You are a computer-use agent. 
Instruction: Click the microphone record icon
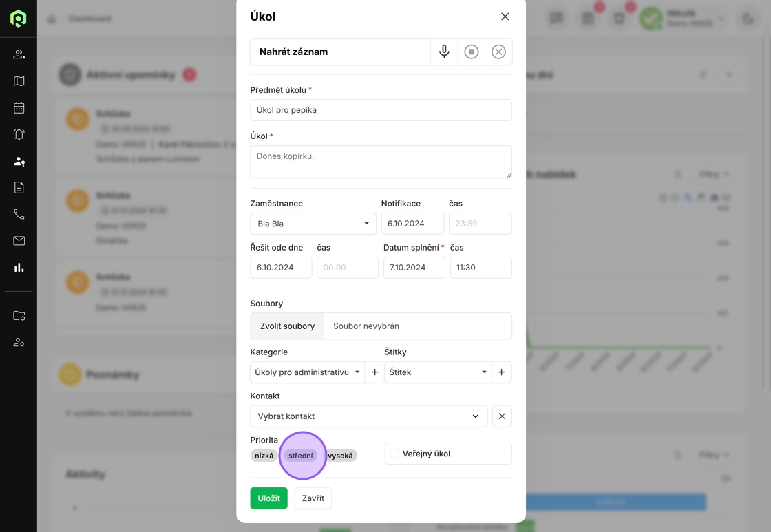coord(444,52)
